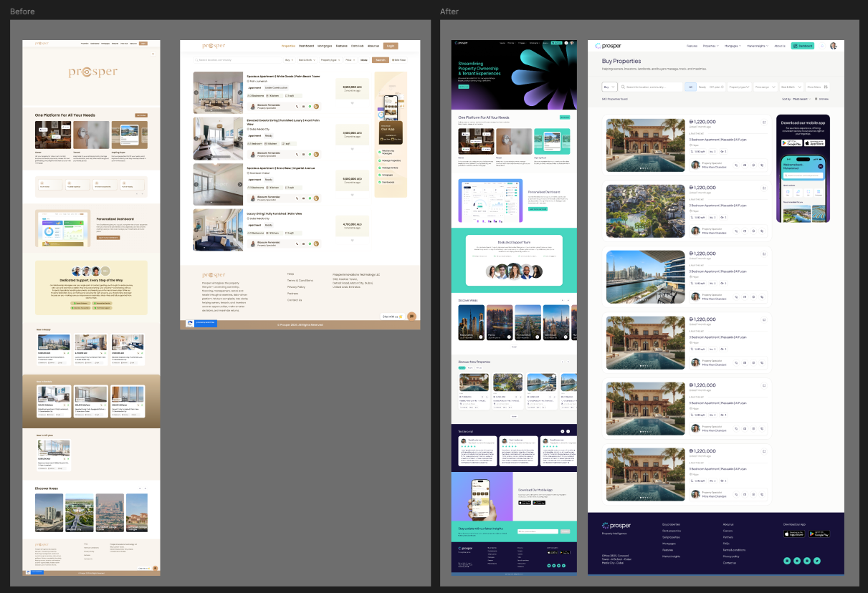
Task: Click the expand icon on the first After property card
Action: click(x=764, y=122)
